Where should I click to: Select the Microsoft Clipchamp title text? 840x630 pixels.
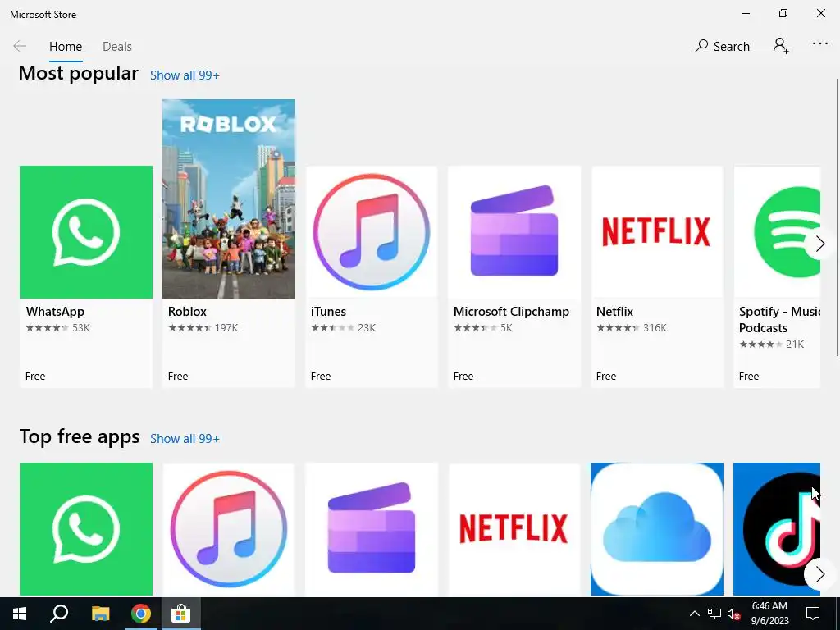point(511,311)
